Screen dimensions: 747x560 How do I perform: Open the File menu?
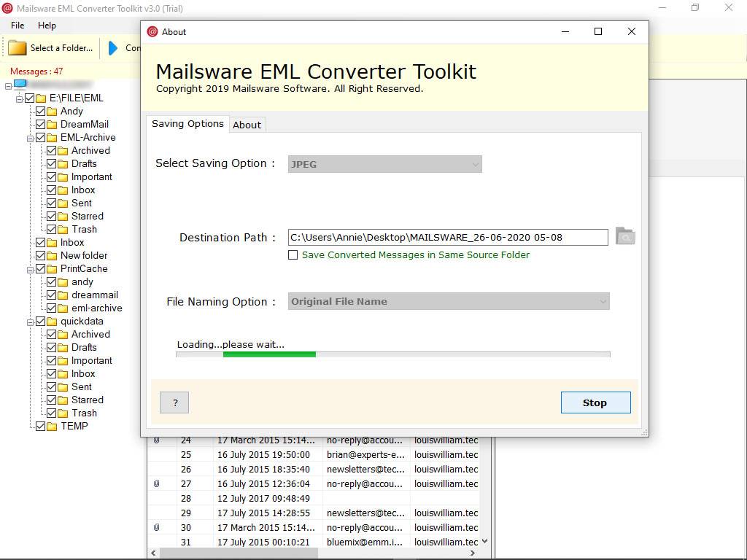click(18, 26)
